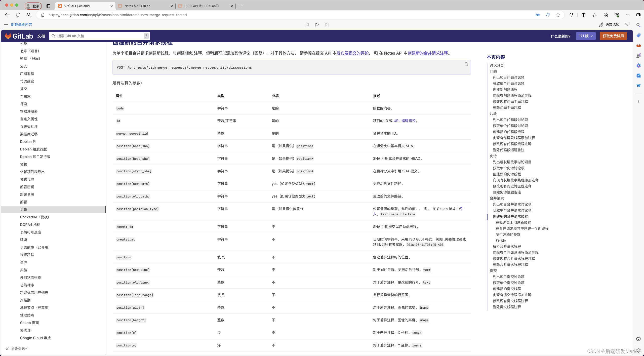Click the GitLab logo

point(19,36)
